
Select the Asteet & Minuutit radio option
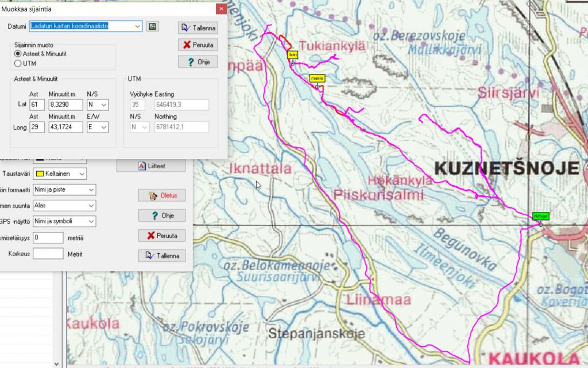pyautogui.click(x=18, y=53)
